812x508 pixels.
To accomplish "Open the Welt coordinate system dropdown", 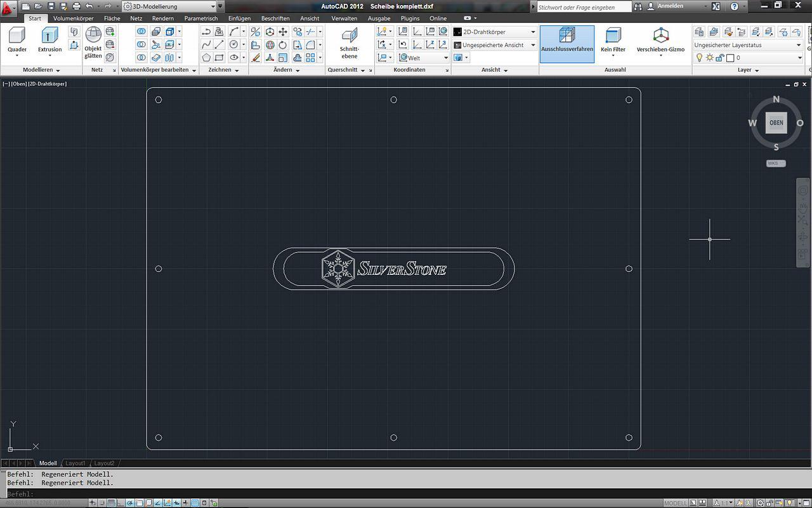I will pyautogui.click(x=423, y=58).
